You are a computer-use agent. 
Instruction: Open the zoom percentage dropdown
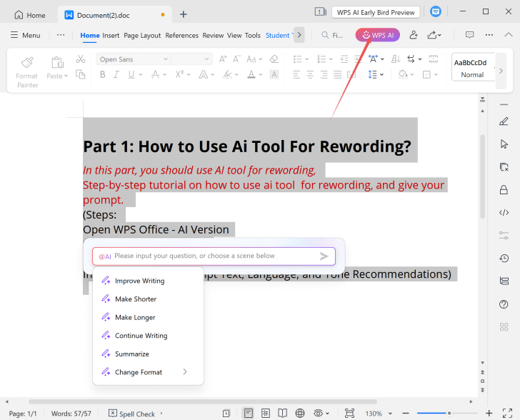pos(379,414)
